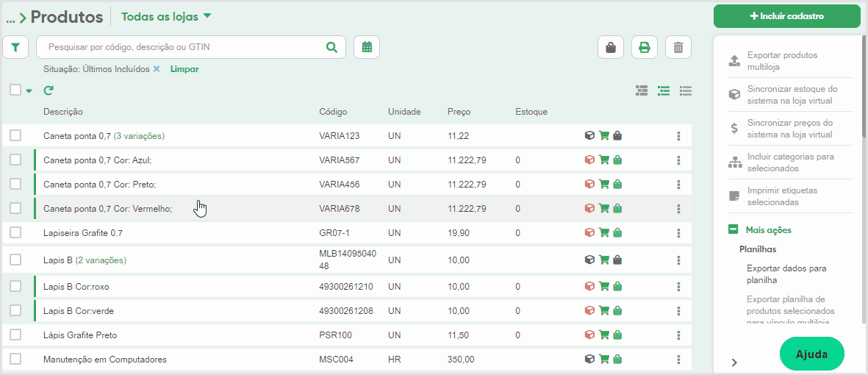Open the 2 variações link

[x=101, y=260]
